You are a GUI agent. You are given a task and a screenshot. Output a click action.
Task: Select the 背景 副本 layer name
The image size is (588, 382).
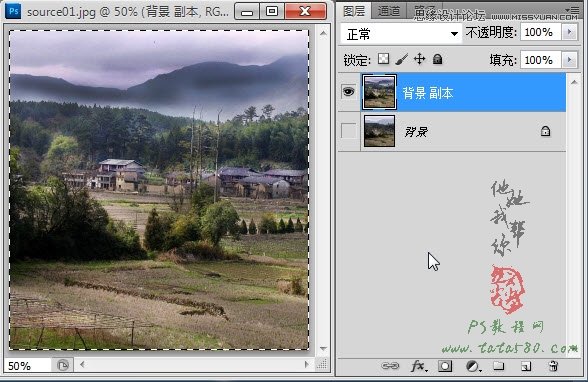click(x=428, y=93)
